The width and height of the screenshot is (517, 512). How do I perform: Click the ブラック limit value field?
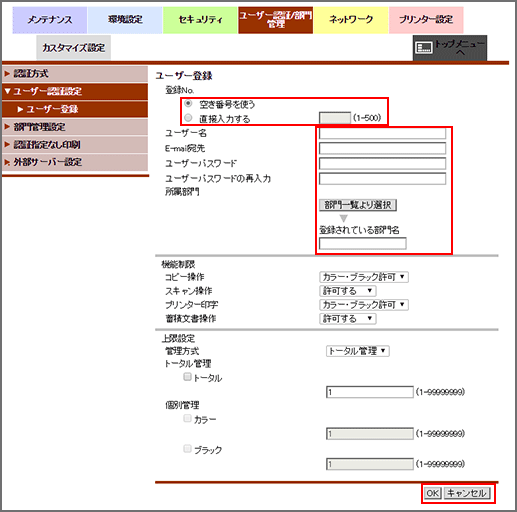[370, 464]
